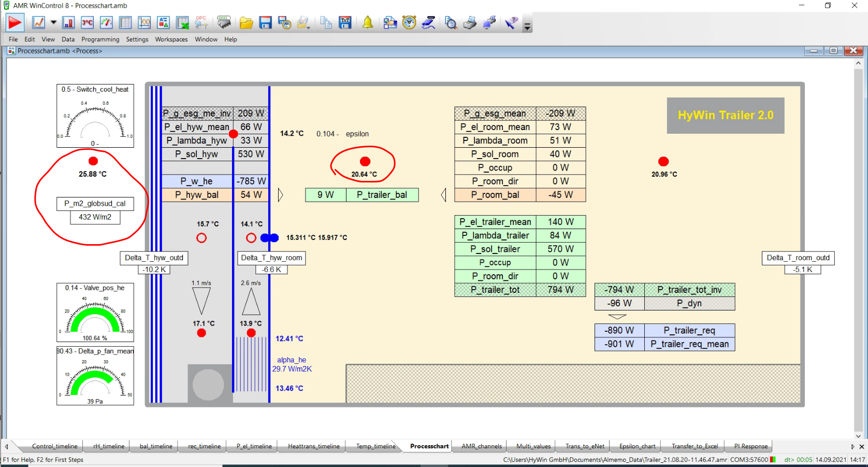Print with the printer icon
The width and height of the screenshot is (868, 467).
point(470,22)
